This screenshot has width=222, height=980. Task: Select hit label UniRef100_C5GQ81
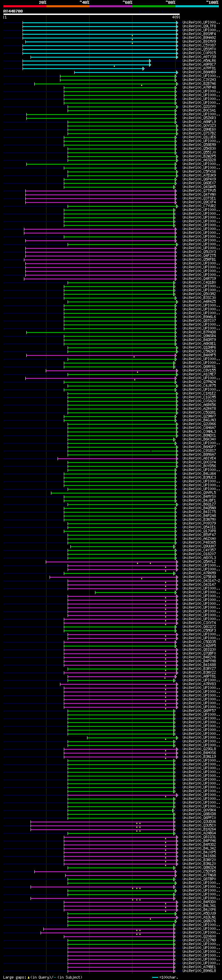point(199,412)
